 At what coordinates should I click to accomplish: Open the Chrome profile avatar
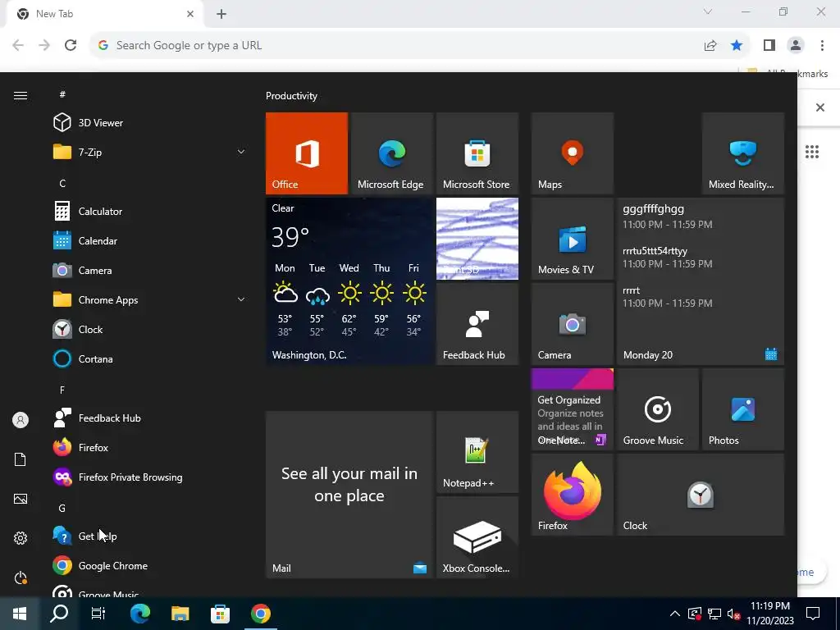(x=796, y=46)
